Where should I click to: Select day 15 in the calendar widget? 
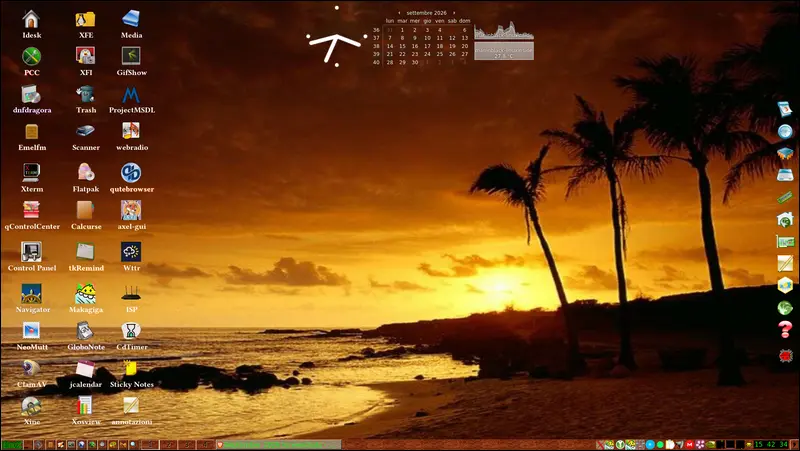tap(402, 46)
